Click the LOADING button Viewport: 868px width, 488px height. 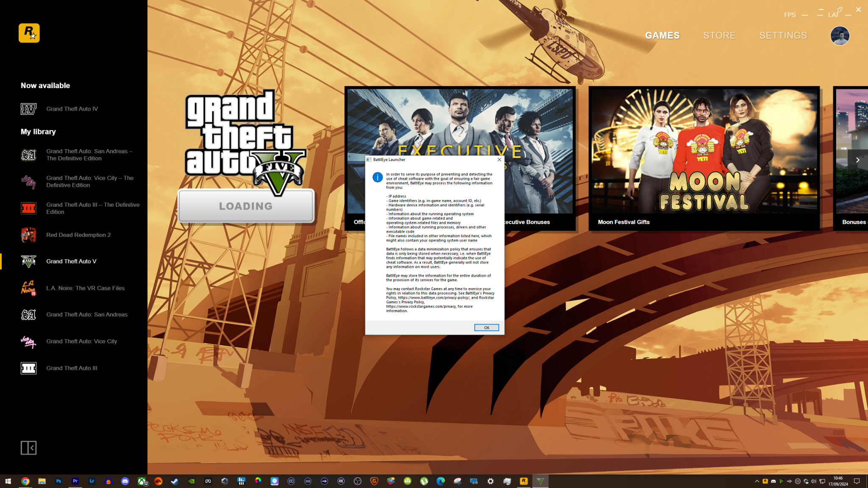(x=246, y=206)
